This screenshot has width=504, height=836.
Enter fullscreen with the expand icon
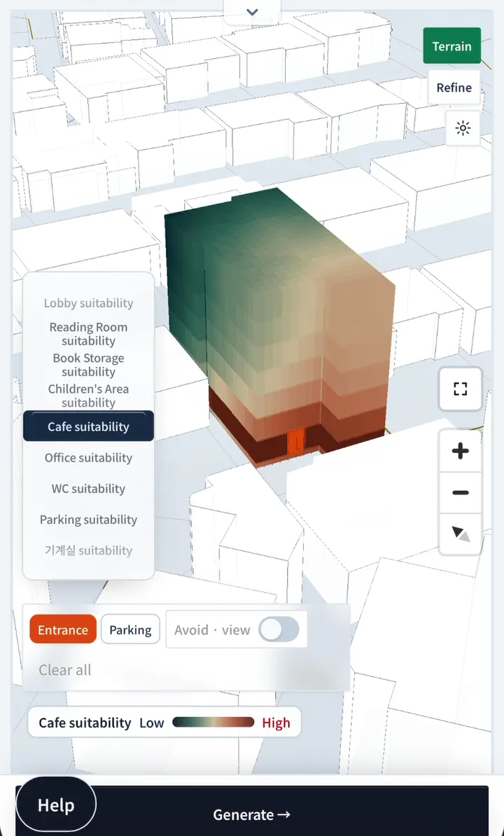[x=461, y=389]
